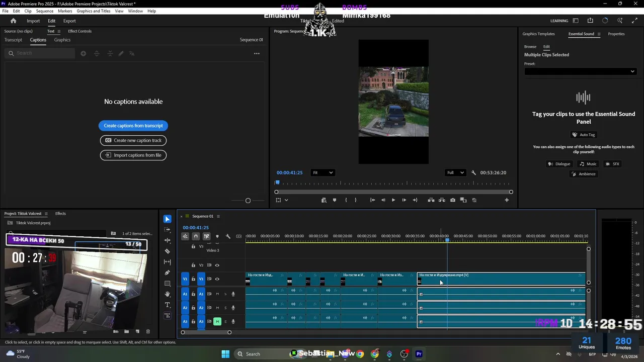The width and height of the screenshot is (644, 362).
Task: Toggle V1 track output eye
Action: click(217, 279)
